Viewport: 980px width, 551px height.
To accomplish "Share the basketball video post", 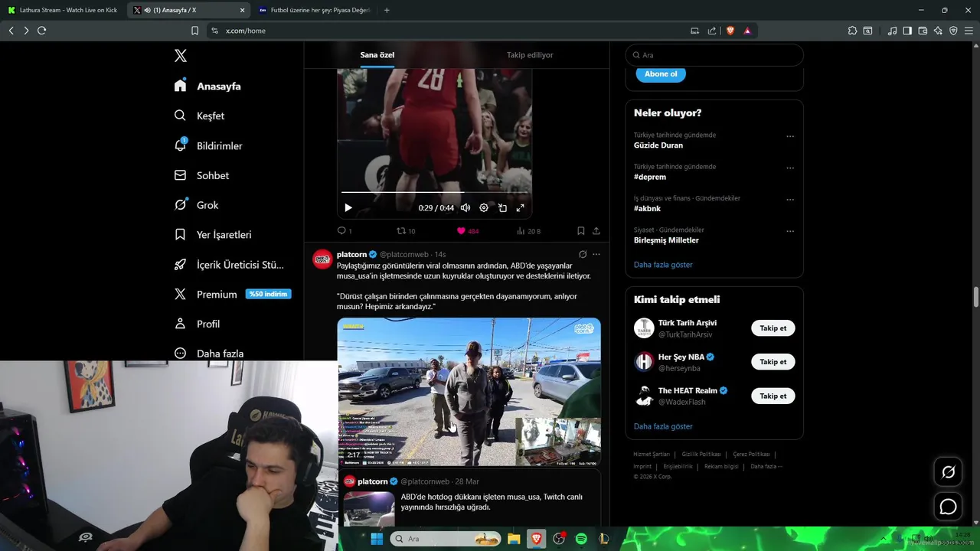I will [x=596, y=230].
